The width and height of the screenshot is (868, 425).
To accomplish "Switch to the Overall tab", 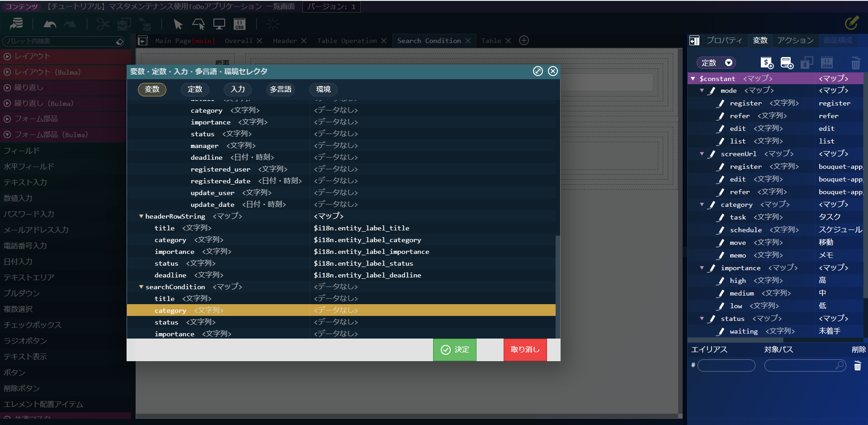I will click(x=239, y=41).
